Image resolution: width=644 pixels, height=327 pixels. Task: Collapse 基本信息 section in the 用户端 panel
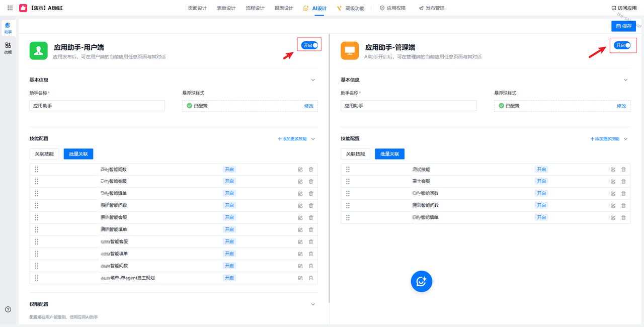pyautogui.click(x=313, y=80)
